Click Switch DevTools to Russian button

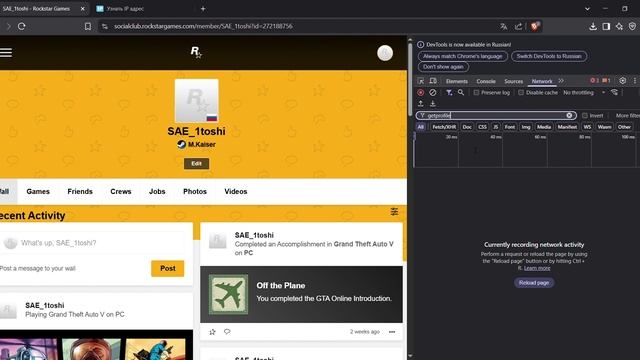549,56
